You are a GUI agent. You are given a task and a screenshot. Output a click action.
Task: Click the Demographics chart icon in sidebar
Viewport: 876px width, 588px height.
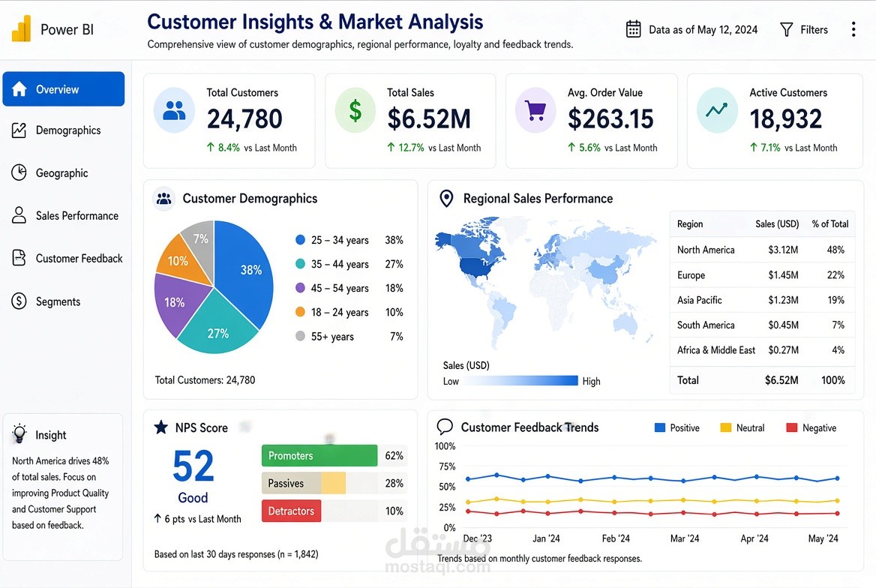19,130
